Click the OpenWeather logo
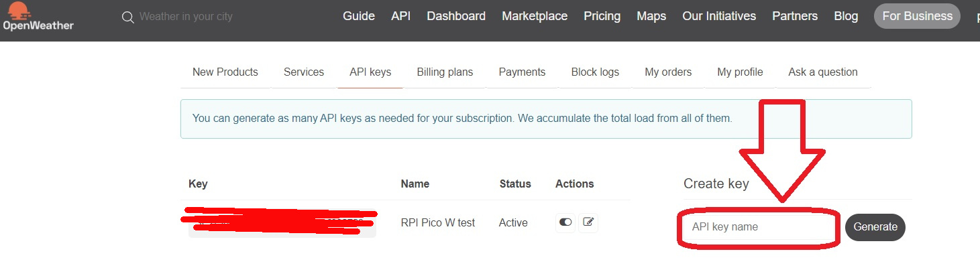 pos(38,16)
